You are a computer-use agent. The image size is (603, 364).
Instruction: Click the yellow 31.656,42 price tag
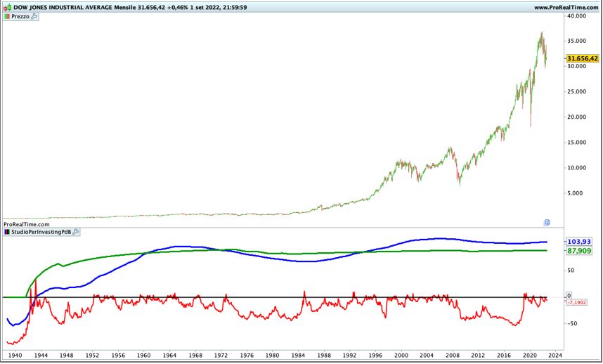[582, 58]
